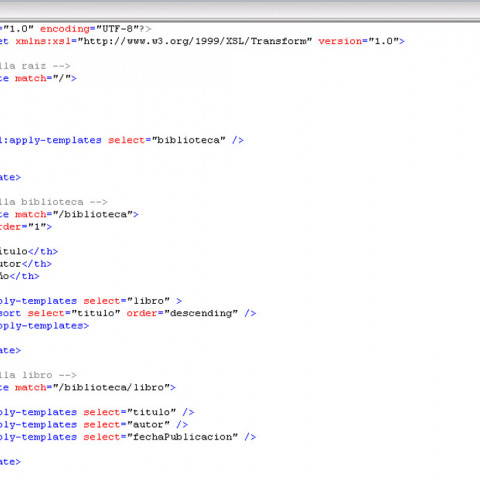Click the 'itulo</th>' header line
Viewport: 480px width, 480px height.
[29, 252]
